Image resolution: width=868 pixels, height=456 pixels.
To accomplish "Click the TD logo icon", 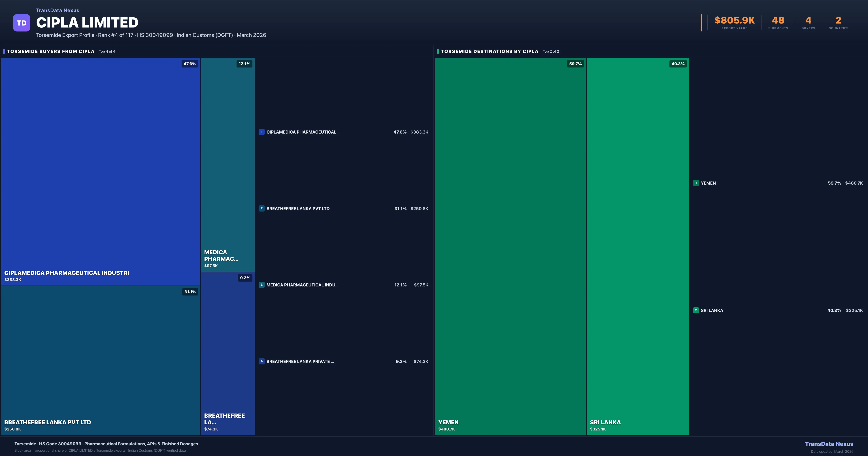I will click(x=22, y=23).
